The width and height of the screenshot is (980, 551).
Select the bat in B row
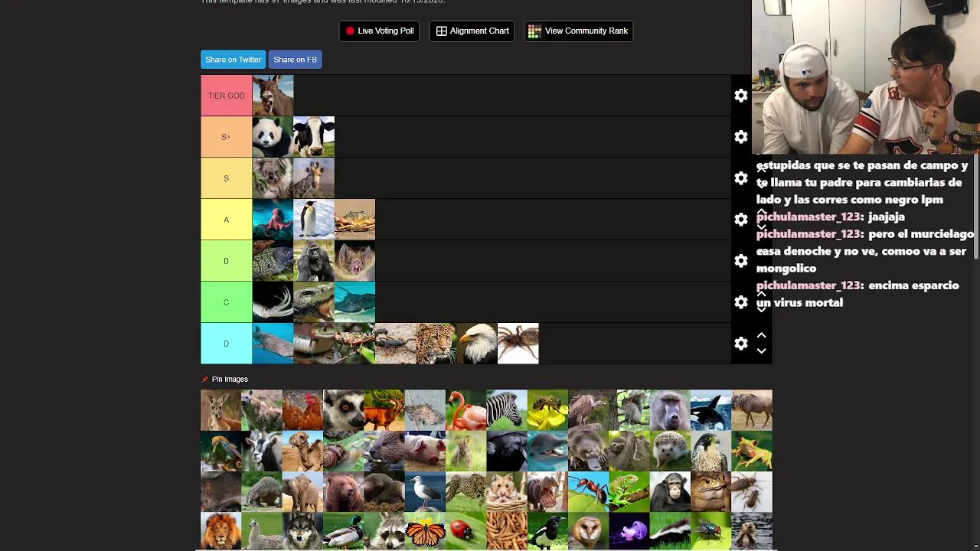[x=354, y=261]
